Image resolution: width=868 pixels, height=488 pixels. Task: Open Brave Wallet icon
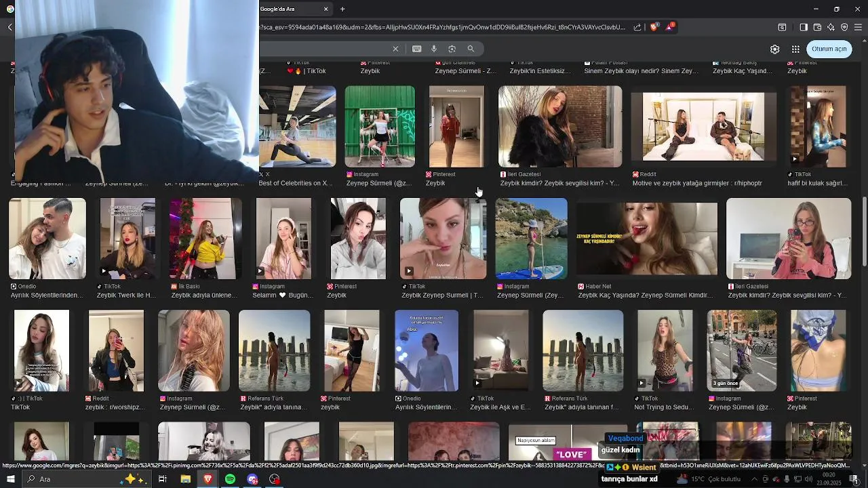817,27
